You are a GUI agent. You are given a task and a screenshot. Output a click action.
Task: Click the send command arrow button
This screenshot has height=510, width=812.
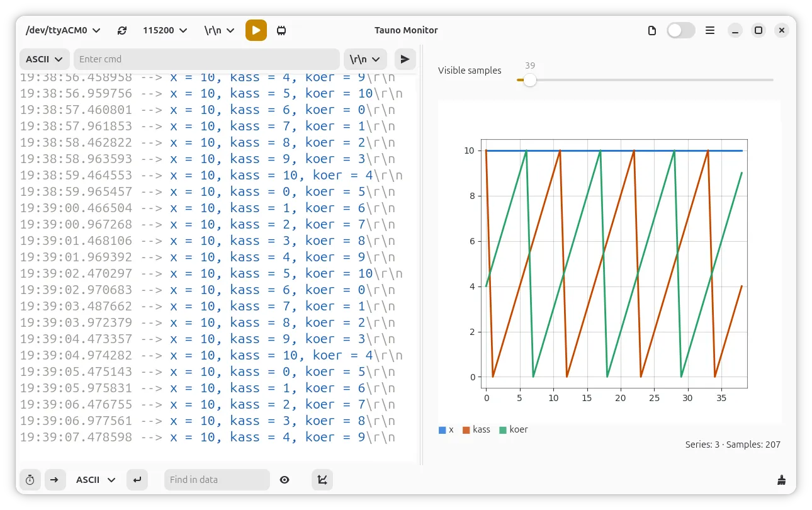coord(405,59)
